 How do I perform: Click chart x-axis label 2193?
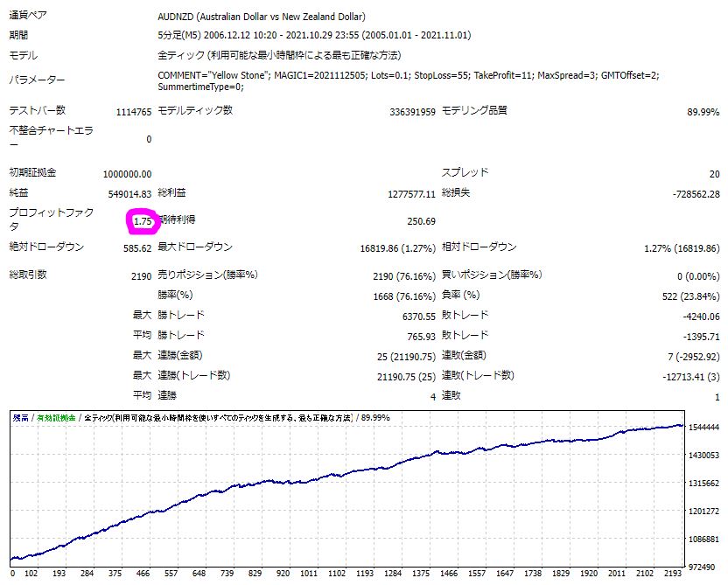coord(673,574)
